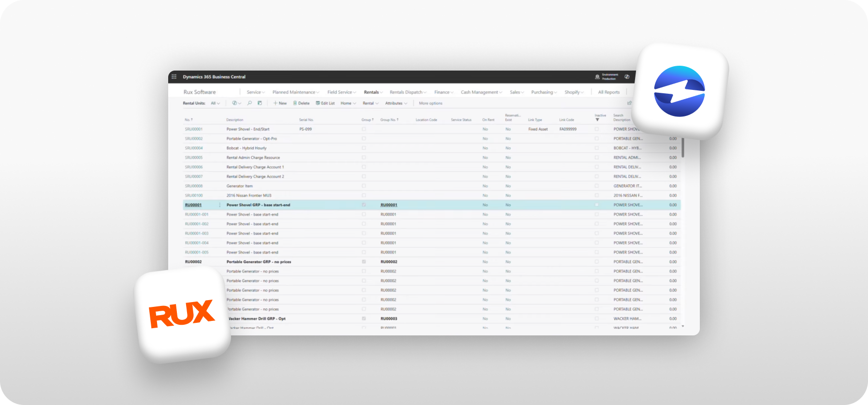Image resolution: width=868 pixels, height=405 pixels.
Task: Click the Serial No. column header
Action: pos(306,120)
